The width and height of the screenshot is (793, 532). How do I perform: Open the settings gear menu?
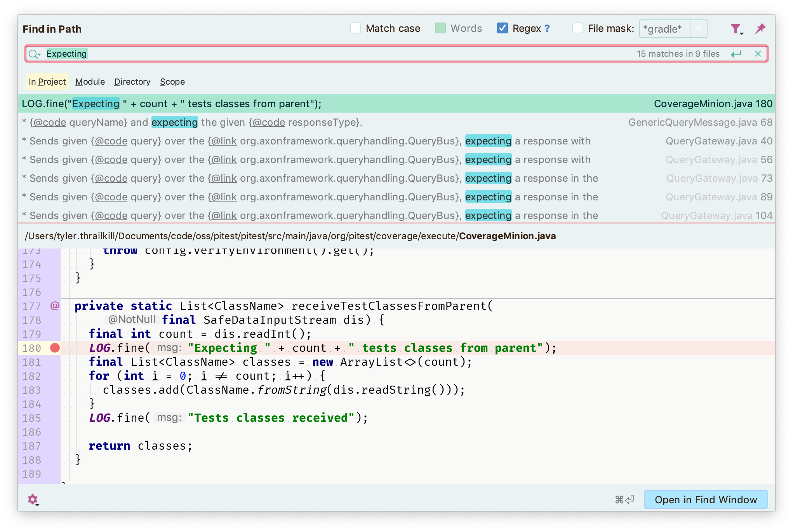click(33, 499)
